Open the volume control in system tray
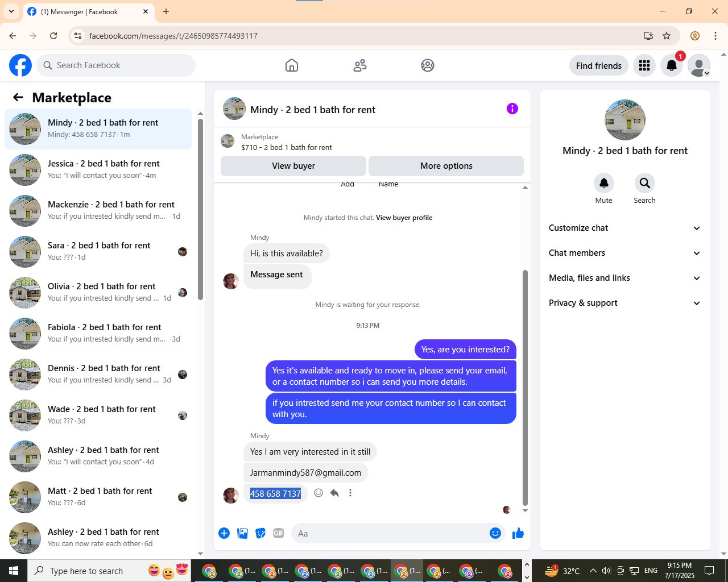728x582 pixels. pos(606,571)
